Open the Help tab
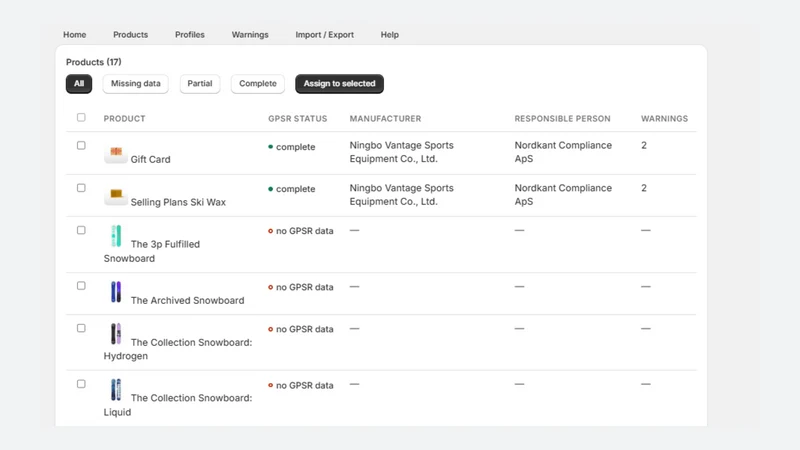800x450 pixels. (x=389, y=35)
